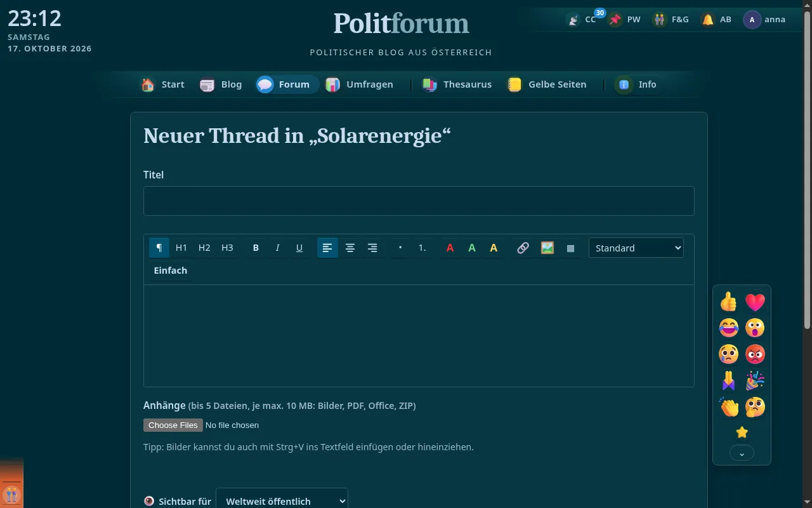This screenshot has width=812, height=508.
Task: Apply H2 heading style
Action: pyautogui.click(x=204, y=248)
